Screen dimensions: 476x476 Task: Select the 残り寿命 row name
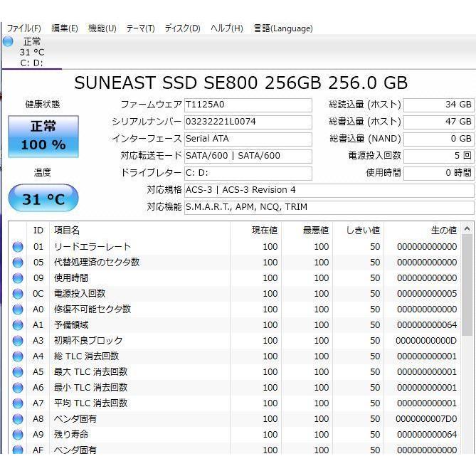(x=71, y=435)
